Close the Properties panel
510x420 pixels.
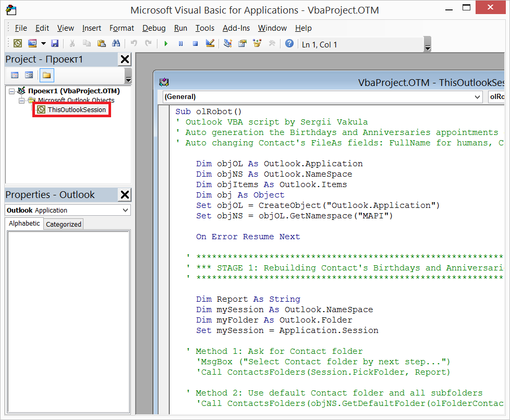(x=125, y=195)
